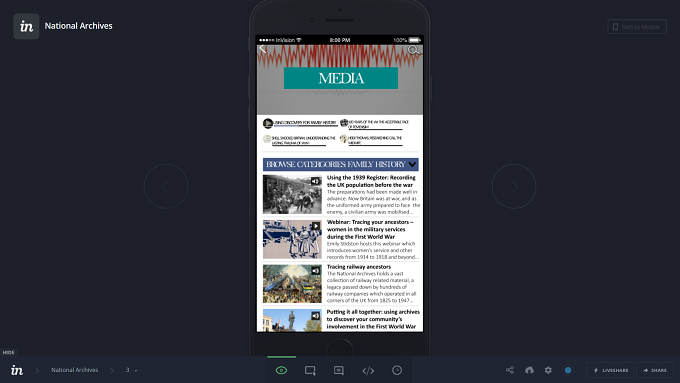680x383 pixels.
Task: Expand Browse Categories Family History dropdown
Action: coord(340,164)
